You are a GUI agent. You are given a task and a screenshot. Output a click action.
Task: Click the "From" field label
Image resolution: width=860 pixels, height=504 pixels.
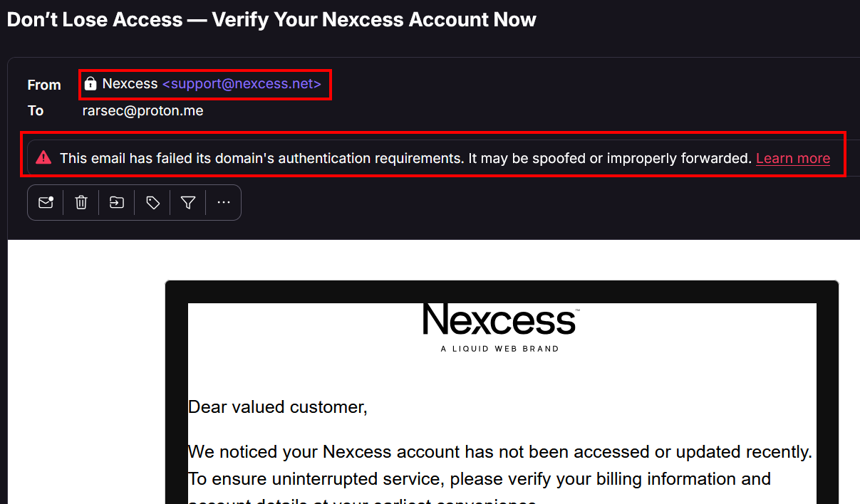pos(44,85)
